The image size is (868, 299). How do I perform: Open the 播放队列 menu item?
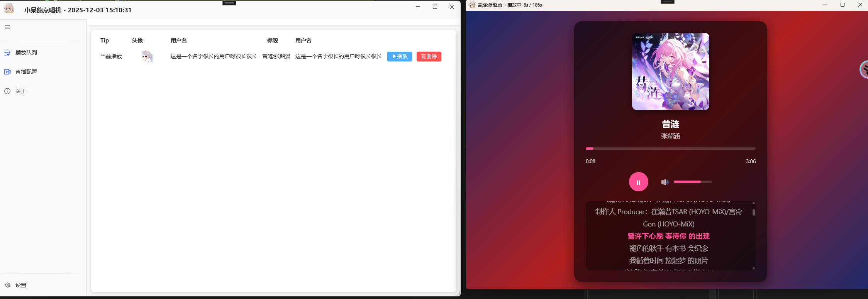[x=26, y=52]
